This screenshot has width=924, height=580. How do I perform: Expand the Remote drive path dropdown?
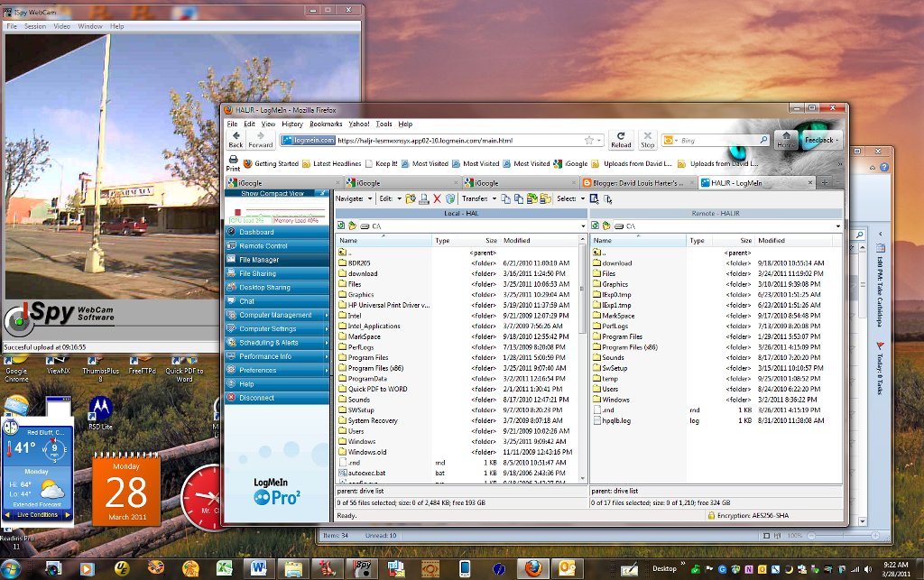(837, 226)
